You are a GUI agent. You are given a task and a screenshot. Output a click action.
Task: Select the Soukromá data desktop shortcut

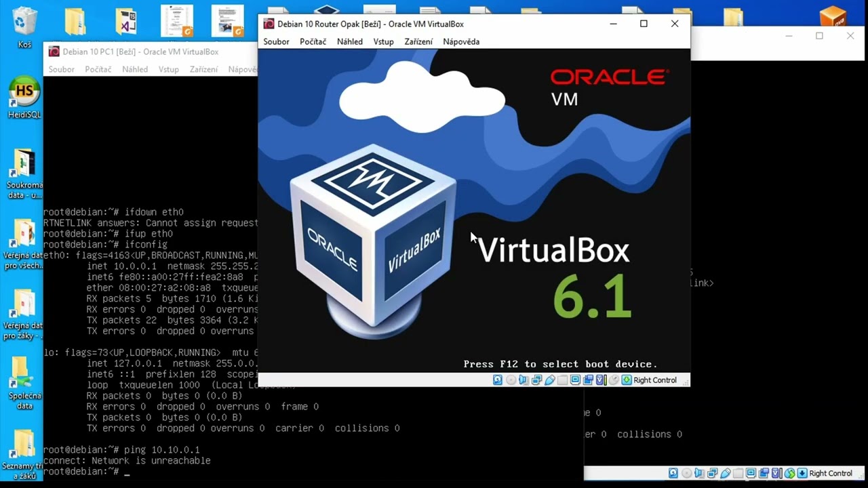click(x=24, y=174)
